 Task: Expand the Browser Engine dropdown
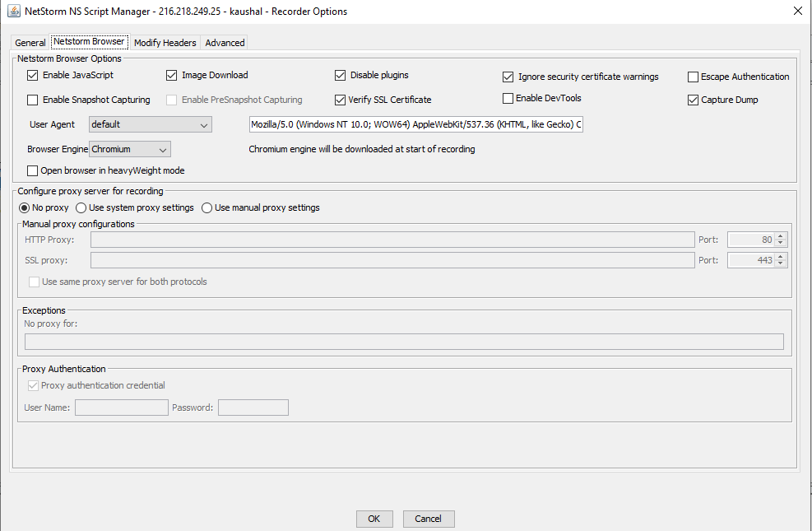point(130,149)
